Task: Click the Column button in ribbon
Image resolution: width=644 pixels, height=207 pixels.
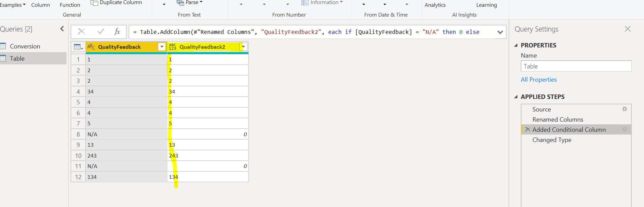Action: point(40,5)
